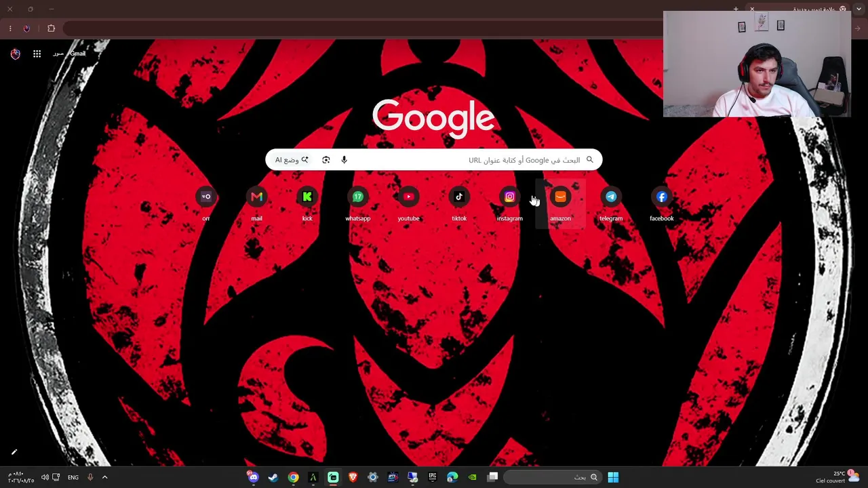Image resolution: width=868 pixels, height=488 pixels.
Task: Open the Chrome three-dot menu
Action: (x=10, y=28)
